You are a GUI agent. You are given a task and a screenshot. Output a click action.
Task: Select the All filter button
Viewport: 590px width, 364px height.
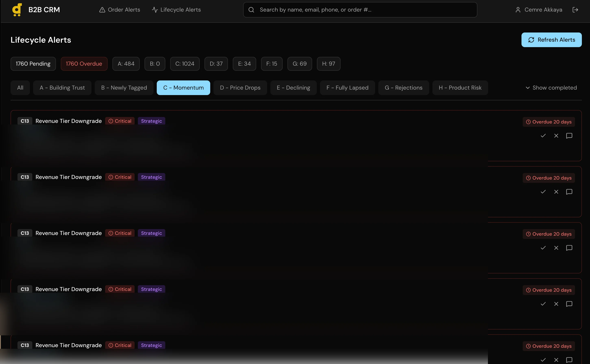(20, 88)
